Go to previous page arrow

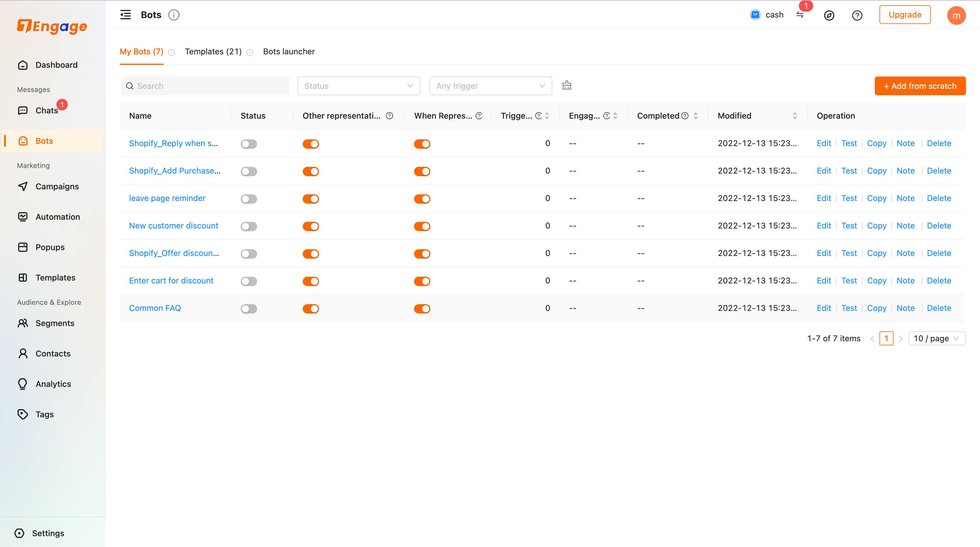coord(872,338)
